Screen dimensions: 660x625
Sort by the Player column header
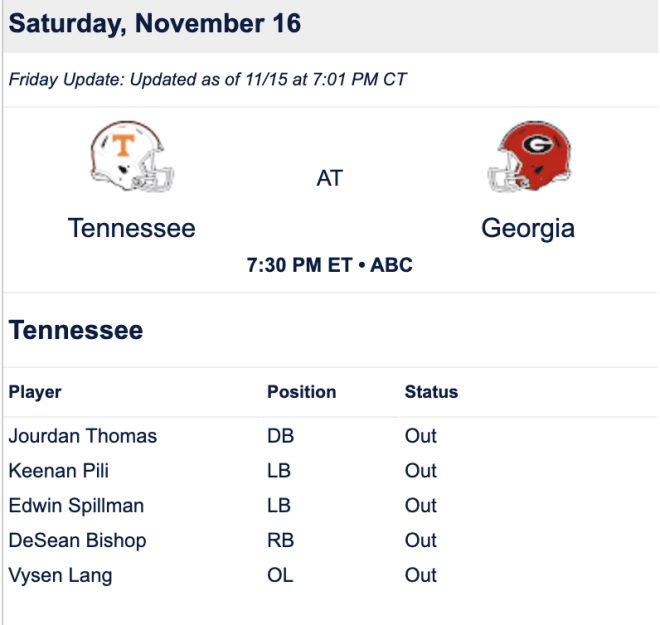click(35, 392)
